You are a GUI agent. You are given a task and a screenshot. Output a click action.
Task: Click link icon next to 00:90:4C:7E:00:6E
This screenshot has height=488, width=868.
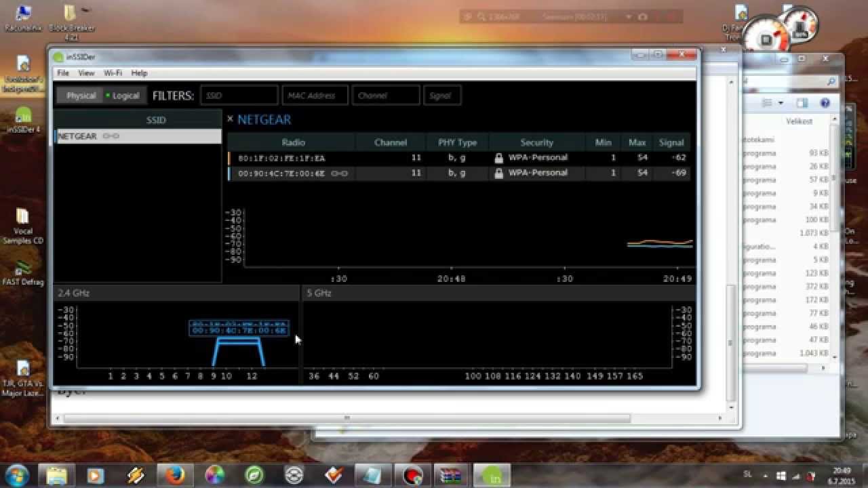click(x=340, y=174)
